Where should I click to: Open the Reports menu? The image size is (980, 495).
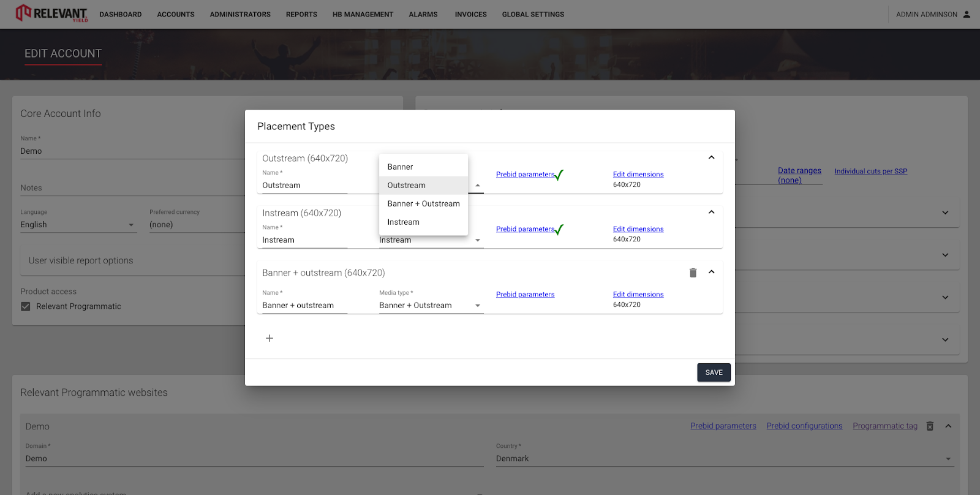pyautogui.click(x=301, y=14)
